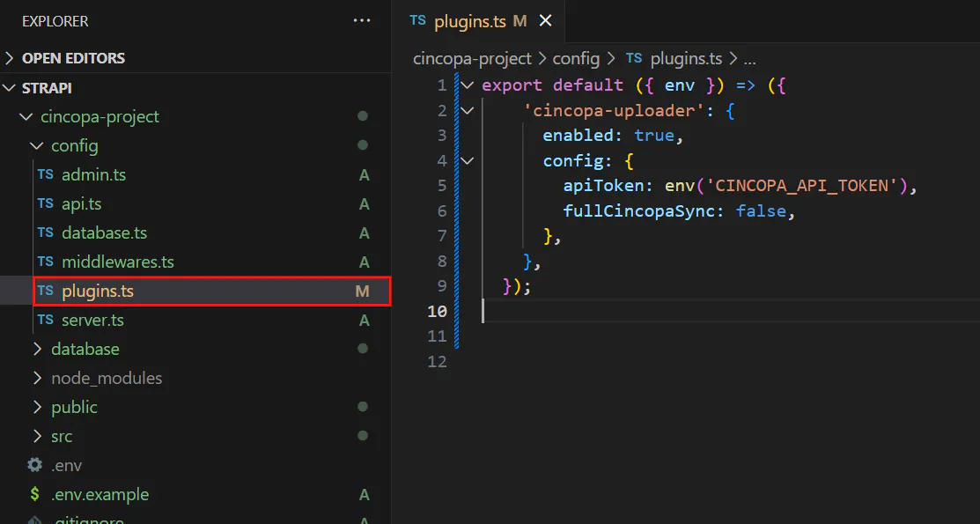Click the A status badge on admin.ts row
Image resolution: width=980 pixels, height=524 pixels.
364,175
